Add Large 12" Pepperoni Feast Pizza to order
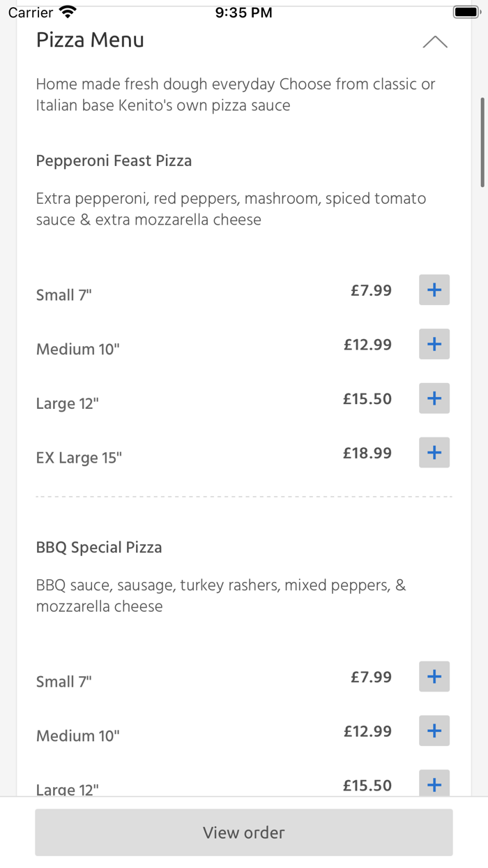This screenshot has height=868, width=488. pos(434,398)
